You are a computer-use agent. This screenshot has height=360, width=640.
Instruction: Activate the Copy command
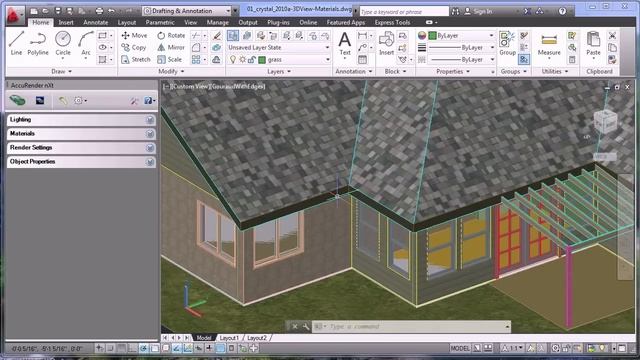click(134, 47)
